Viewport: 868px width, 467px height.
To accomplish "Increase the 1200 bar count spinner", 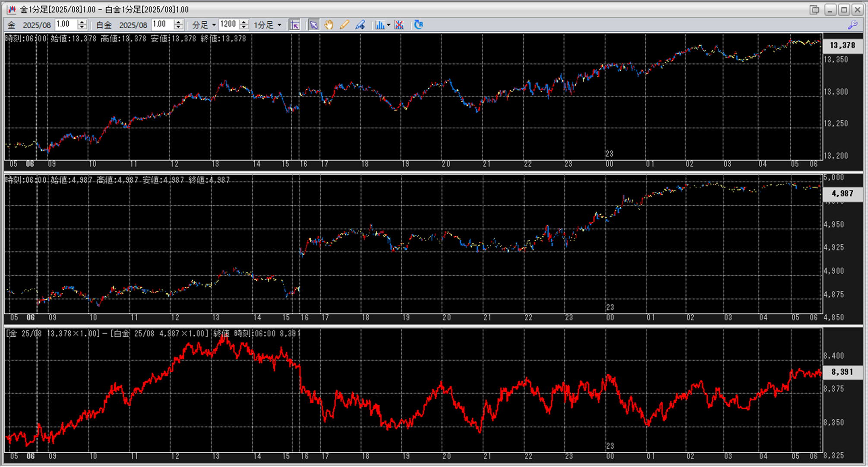I will (x=244, y=22).
